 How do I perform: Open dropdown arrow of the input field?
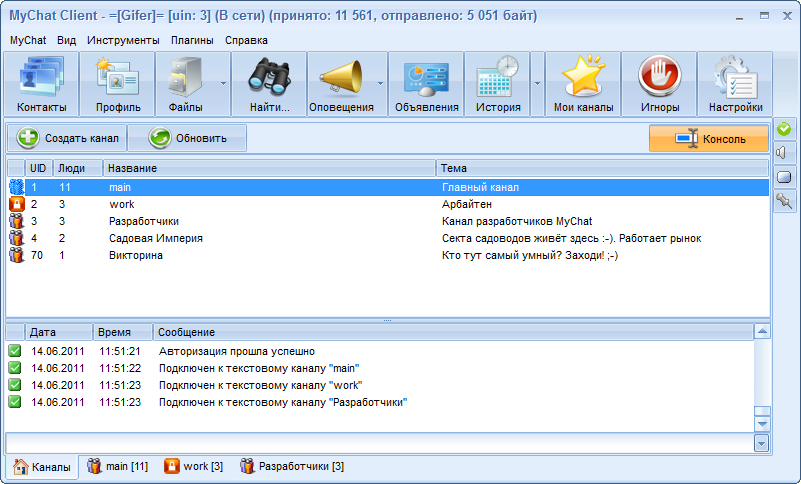(x=762, y=443)
